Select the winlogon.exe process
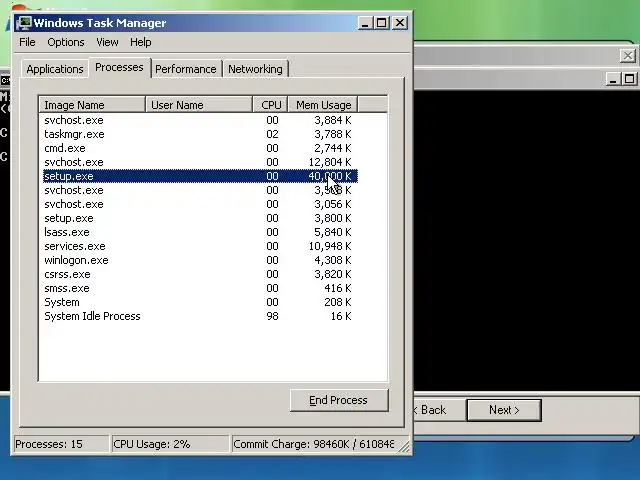 (x=200, y=260)
